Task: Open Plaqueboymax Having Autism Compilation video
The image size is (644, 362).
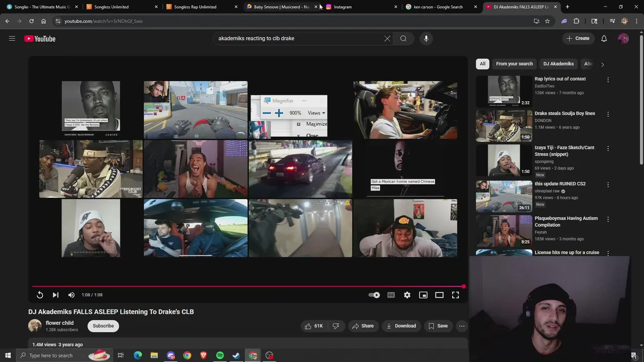Action: (x=566, y=222)
